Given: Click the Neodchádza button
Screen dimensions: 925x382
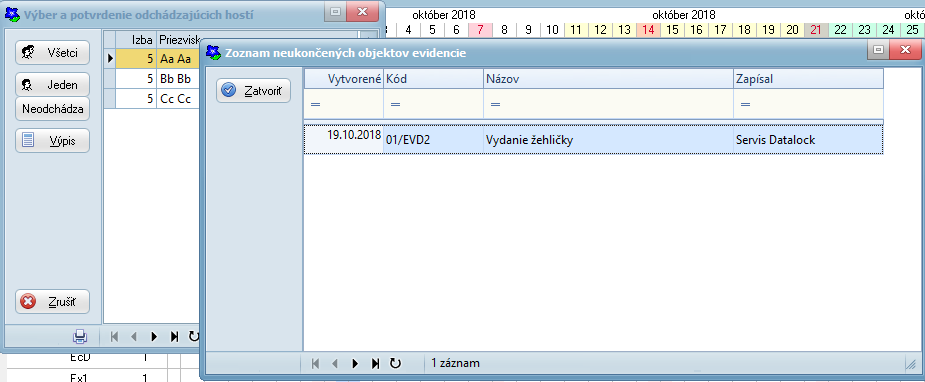Looking at the screenshot, I should 52,109.
